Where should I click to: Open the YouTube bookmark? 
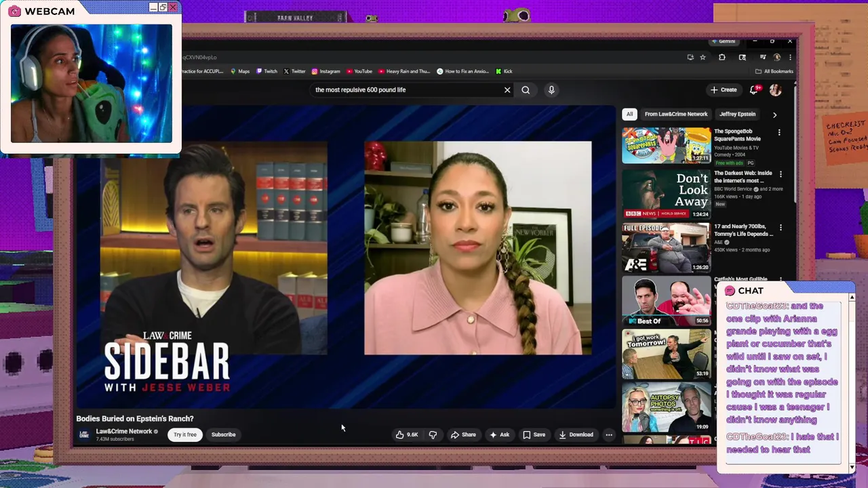pyautogui.click(x=359, y=71)
